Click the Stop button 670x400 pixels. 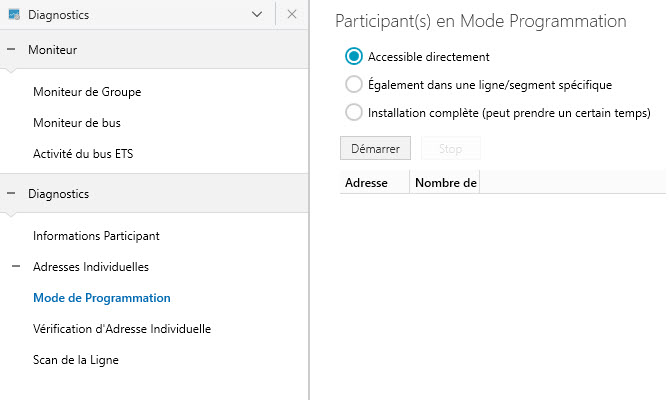(451, 149)
